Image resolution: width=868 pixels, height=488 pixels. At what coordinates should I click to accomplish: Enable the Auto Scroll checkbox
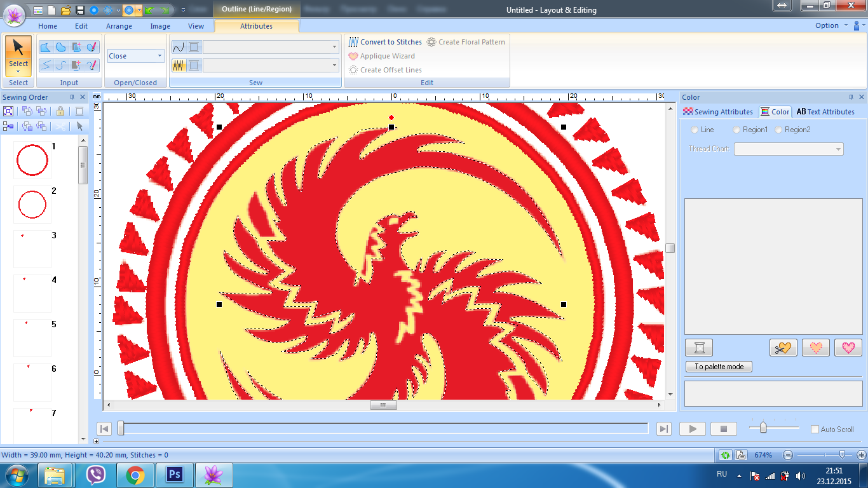815,430
